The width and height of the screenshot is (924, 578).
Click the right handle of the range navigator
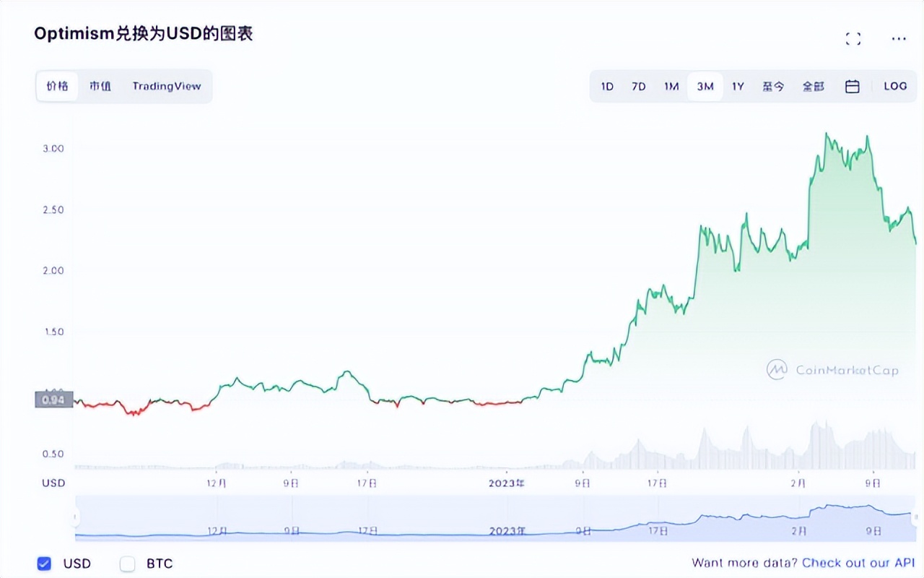point(915,517)
